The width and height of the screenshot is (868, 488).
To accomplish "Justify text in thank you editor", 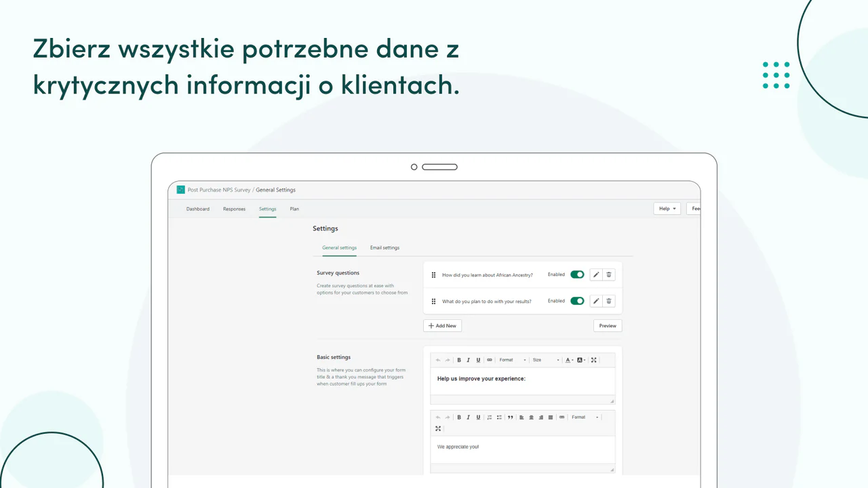I will pyautogui.click(x=550, y=418).
